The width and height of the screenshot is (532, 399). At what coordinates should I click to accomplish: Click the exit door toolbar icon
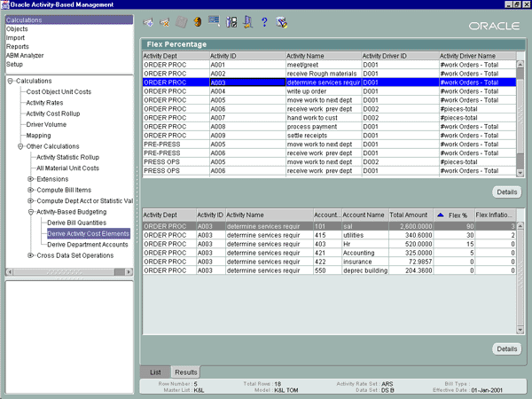coord(248,21)
